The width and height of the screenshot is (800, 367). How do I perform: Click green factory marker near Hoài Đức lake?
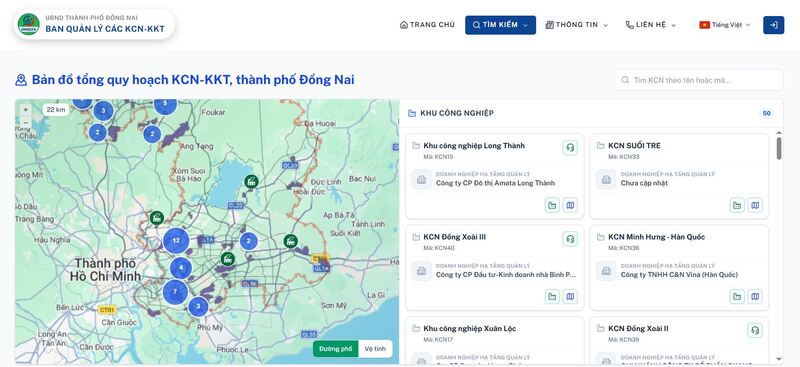pyautogui.click(x=251, y=181)
